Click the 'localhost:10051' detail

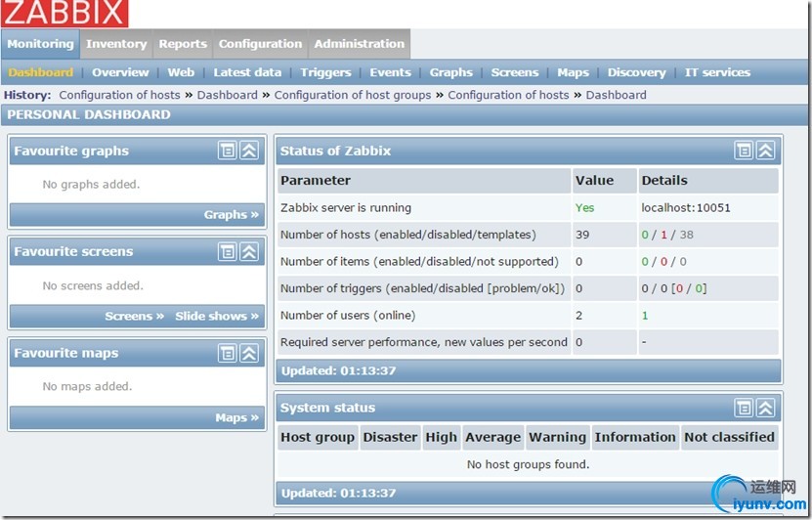(686, 207)
